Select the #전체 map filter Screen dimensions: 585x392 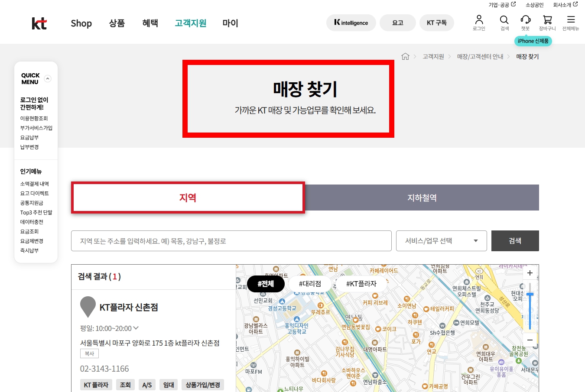[x=266, y=284]
